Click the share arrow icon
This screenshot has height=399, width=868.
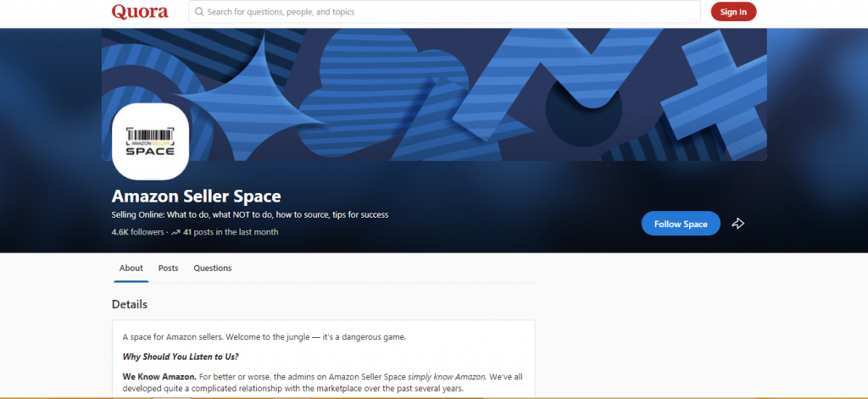click(738, 224)
